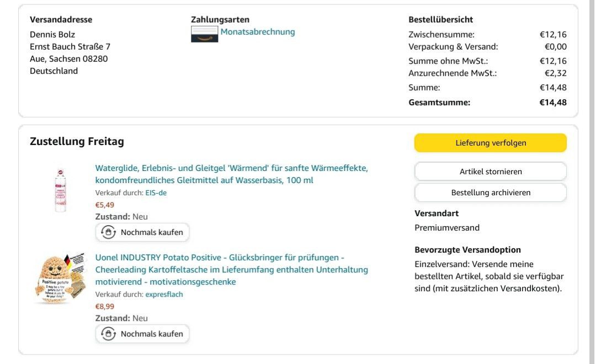This screenshot has height=364, width=596.
Task: Open the Uonel INDUSTRY Potato Positive link
Action: click(x=231, y=270)
